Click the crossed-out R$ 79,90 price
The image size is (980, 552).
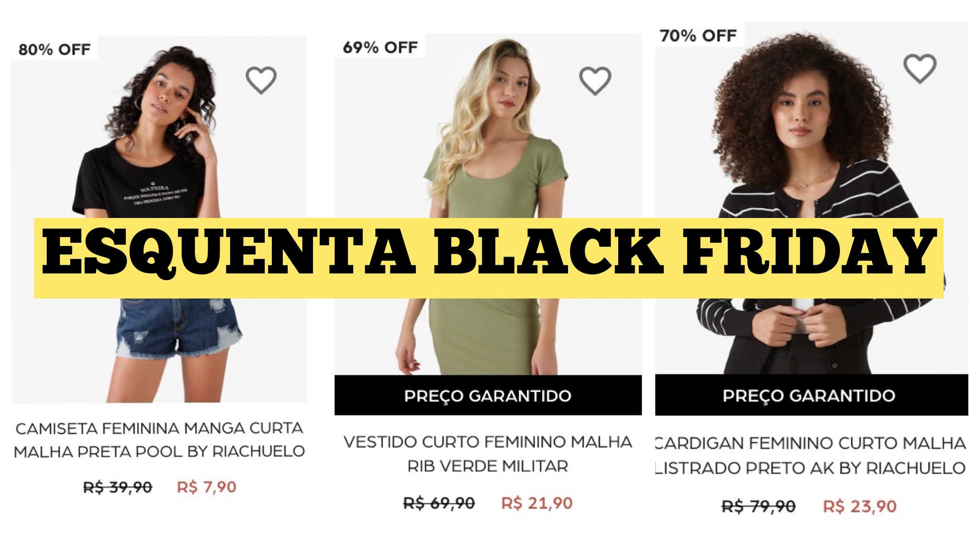click(758, 506)
